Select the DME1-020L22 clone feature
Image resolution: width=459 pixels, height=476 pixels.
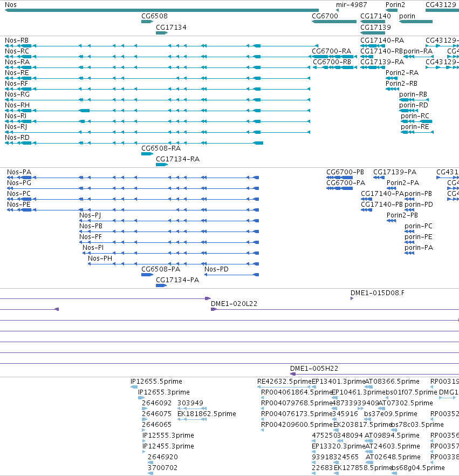[335, 309]
